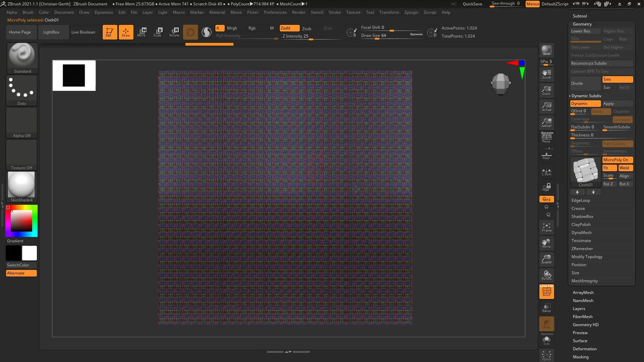Open the Tool menu

point(370,12)
